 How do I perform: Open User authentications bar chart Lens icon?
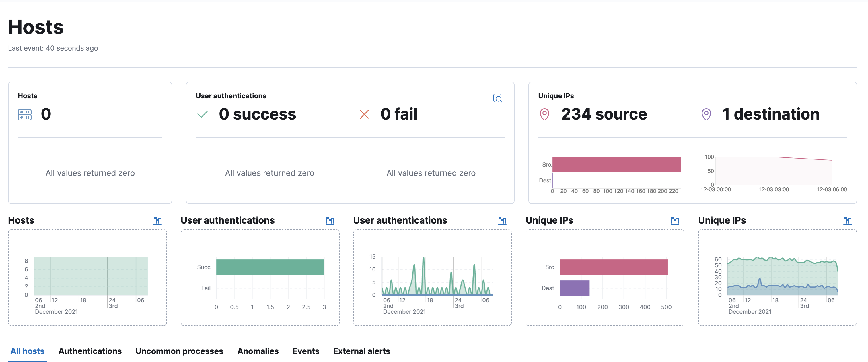(x=330, y=221)
